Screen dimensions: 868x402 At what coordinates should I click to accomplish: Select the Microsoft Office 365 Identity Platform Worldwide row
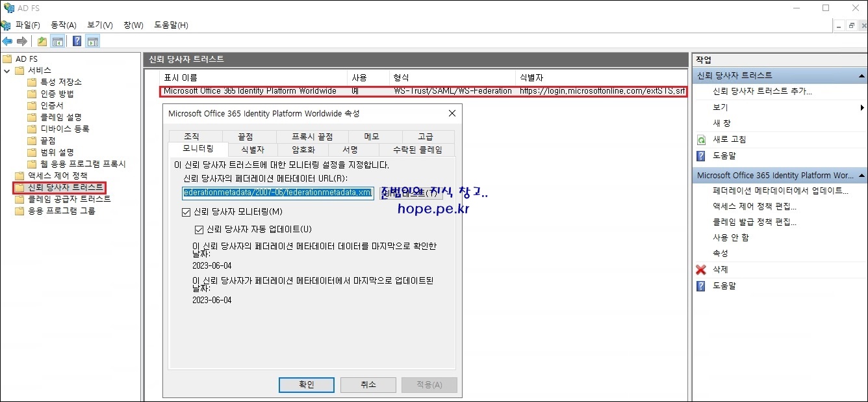[x=424, y=91]
